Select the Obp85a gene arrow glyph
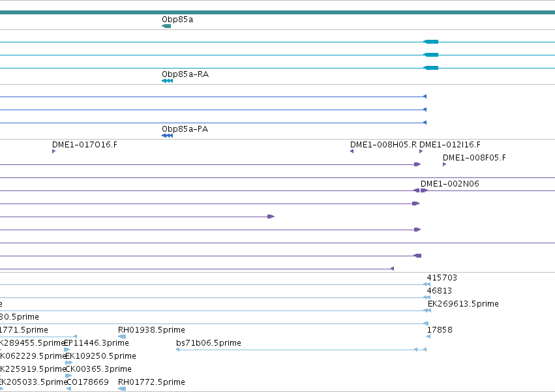555x392 pixels. [x=166, y=26]
